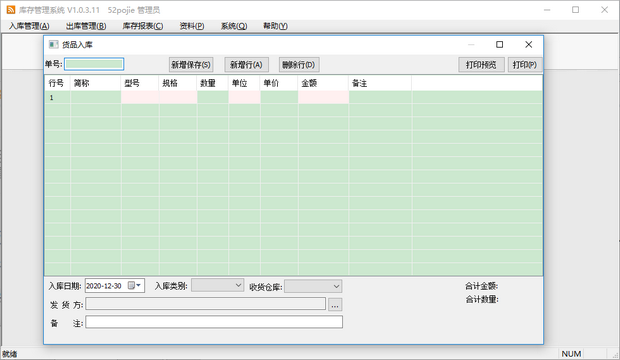Click the 型号 cell in row 1
The image size is (620, 360).
(x=140, y=97)
